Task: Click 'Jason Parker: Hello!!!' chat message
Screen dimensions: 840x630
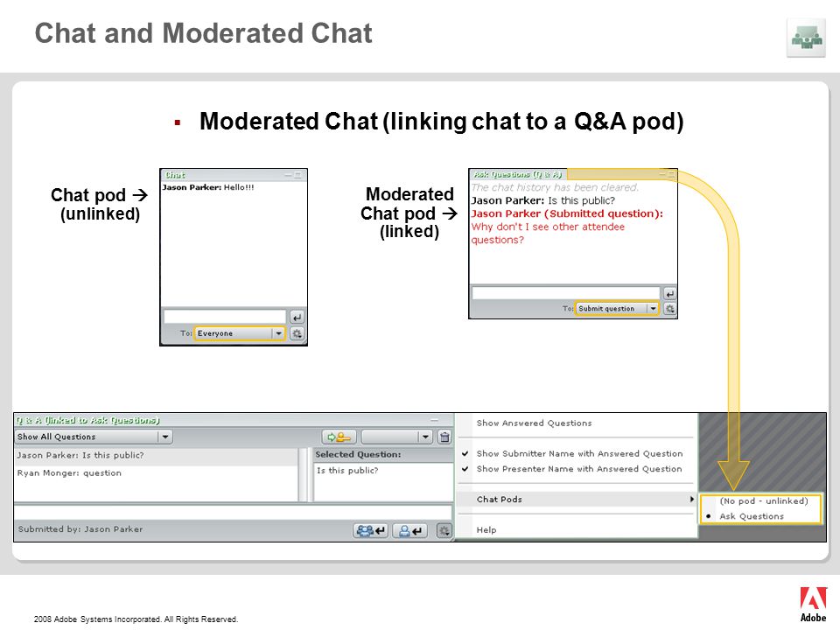Action: coord(208,187)
